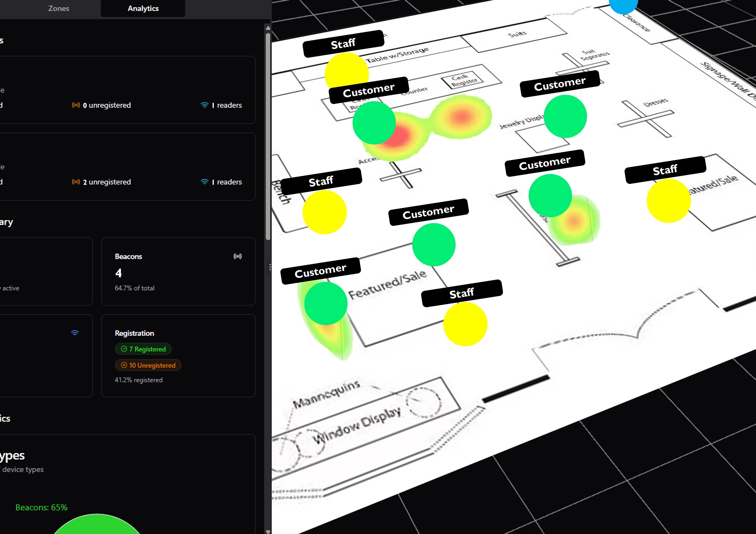Click the "41.2% registered" text
Viewport: 756px width, 534px height.
click(139, 380)
